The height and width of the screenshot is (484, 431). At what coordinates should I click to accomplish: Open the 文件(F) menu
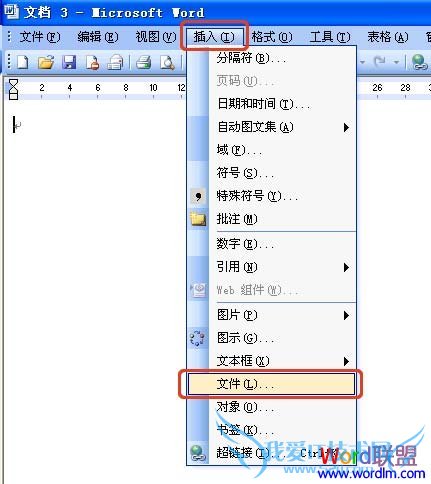tap(40, 37)
